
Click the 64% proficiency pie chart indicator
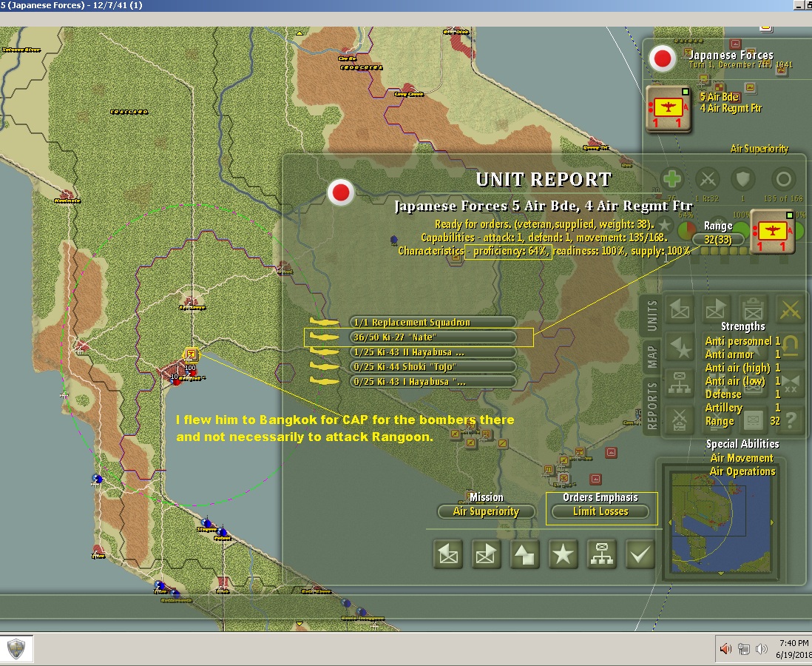pyautogui.click(x=687, y=229)
